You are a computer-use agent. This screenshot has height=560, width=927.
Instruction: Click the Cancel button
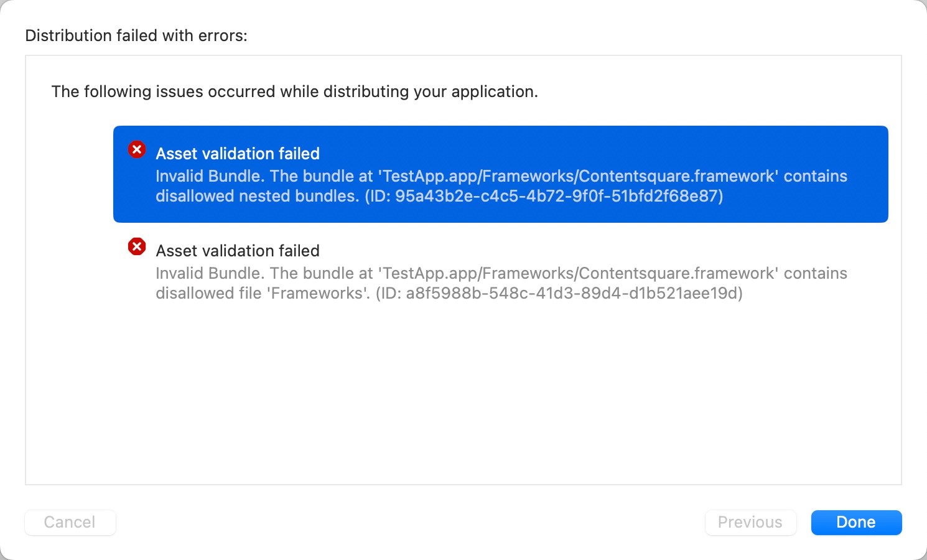coord(70,523)
